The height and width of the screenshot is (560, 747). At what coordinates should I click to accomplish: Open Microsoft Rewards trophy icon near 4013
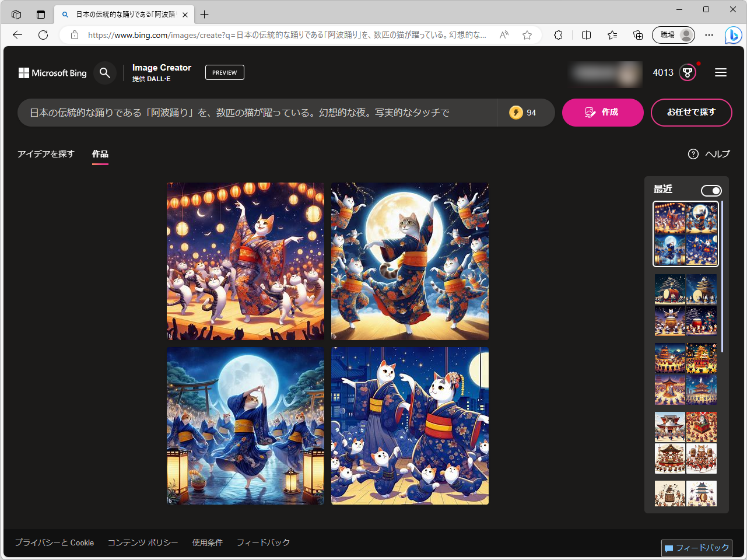tap(688, 72)
